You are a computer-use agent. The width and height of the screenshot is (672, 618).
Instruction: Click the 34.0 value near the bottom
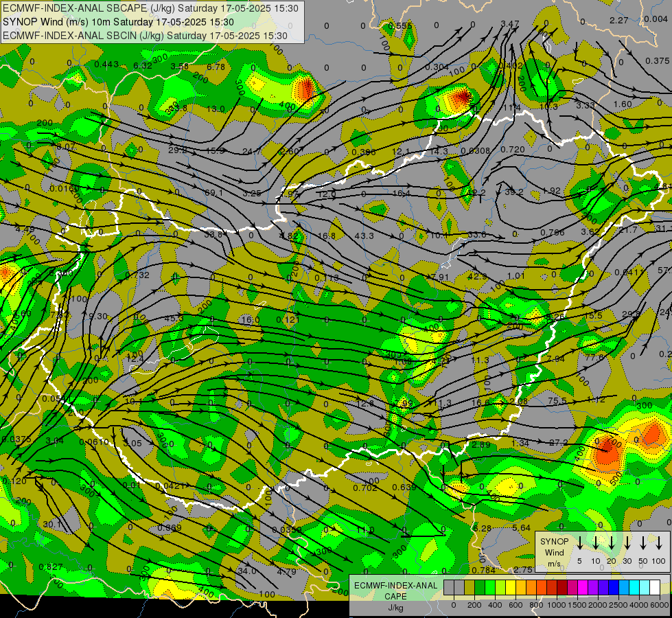247,571
